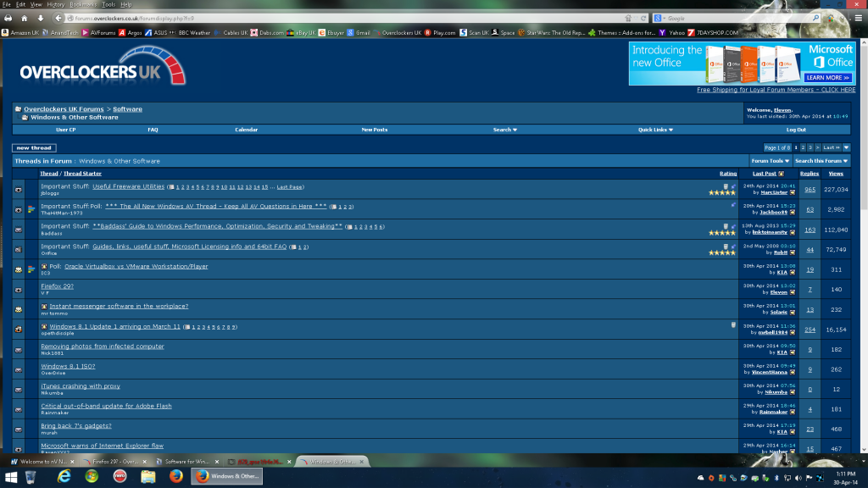
Task: Click the Overclockers UK logo
Action: click(103, 66)
